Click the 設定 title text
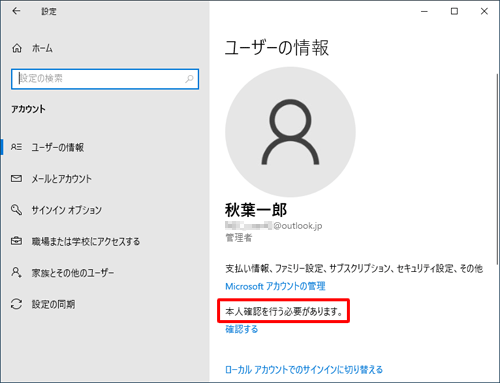This screenshot has height=383, width=500. tap(49, 11)
